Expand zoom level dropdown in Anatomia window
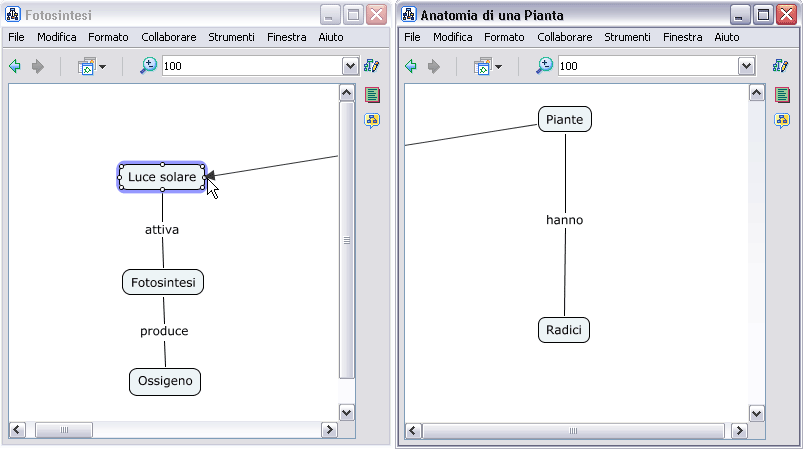This screenshot has width=803, height=449. click(746, 67)
